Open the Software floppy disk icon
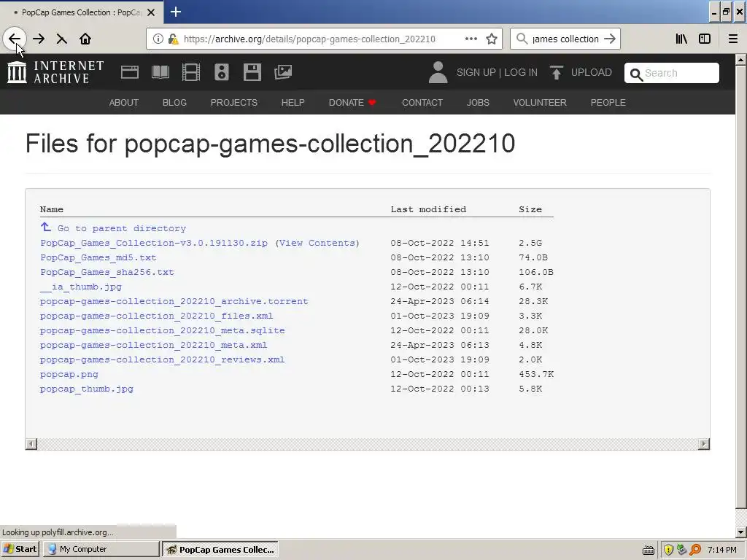This screenshot has height=560, width=747. [252, 72]
